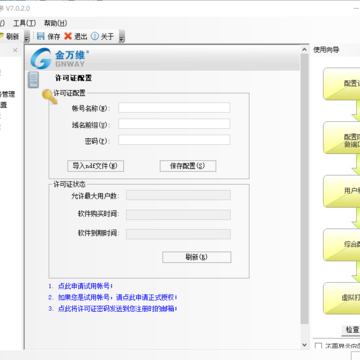Click the 导入ndf文件 button
The height and width of the screenshot is (360, 360).
(x=95, y=166)
